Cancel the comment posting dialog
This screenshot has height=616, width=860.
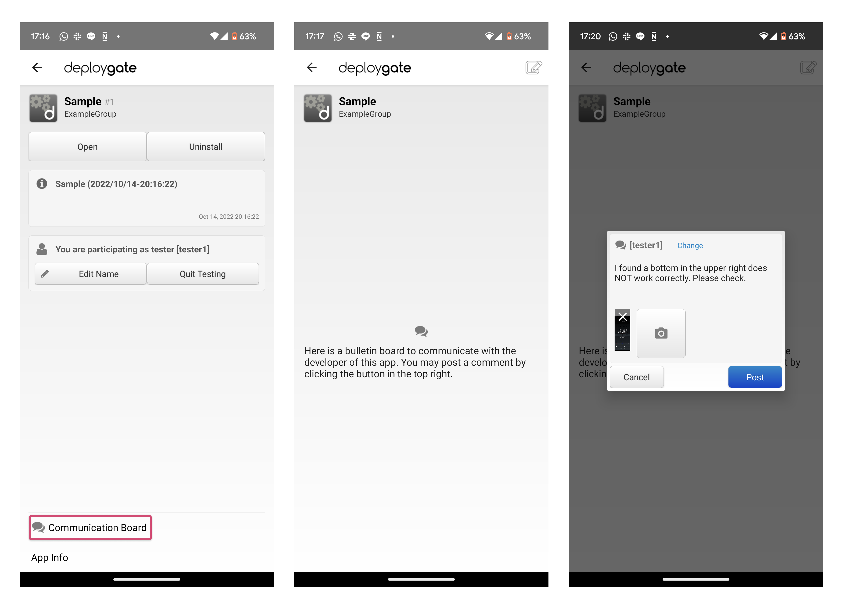pyautogui.click(x=636, y=377)
